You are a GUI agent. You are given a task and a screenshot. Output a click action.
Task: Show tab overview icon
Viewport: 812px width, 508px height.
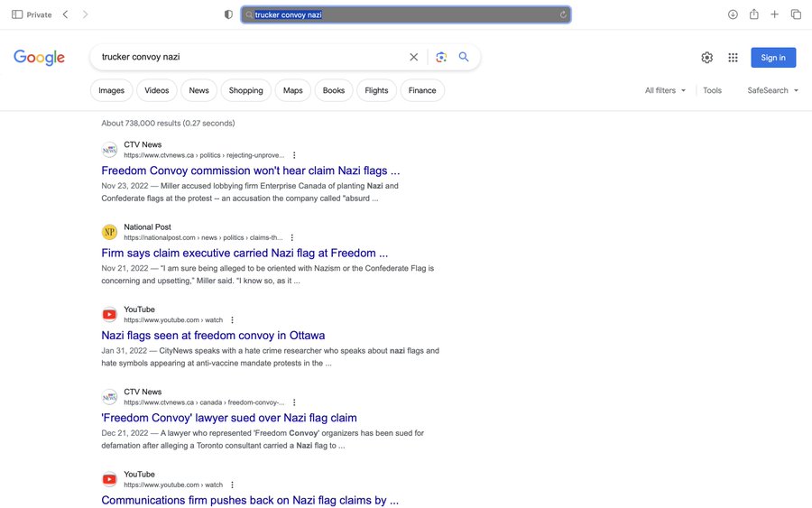(x=796, y=14)
